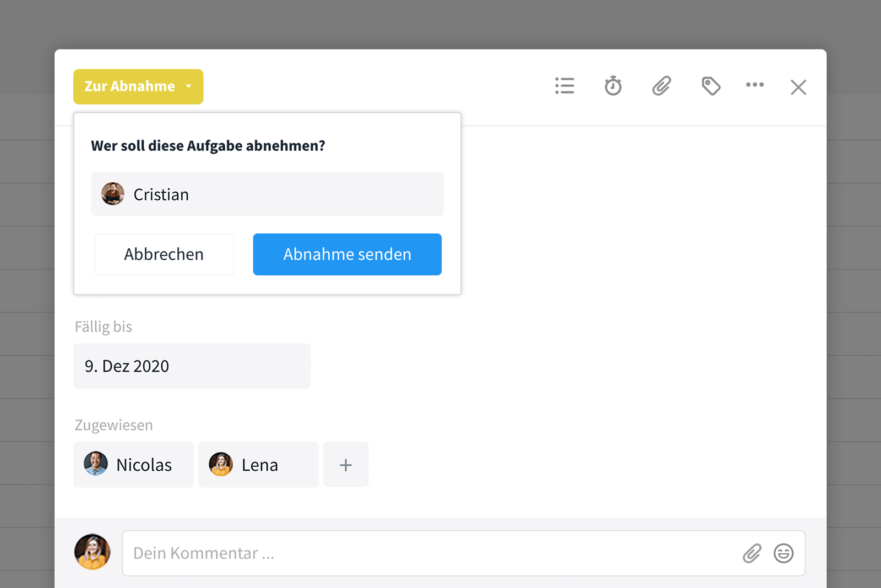Viewport: 881px width, 588px height.
Task: Close the task dialog with the X
Action: point(798,87)
